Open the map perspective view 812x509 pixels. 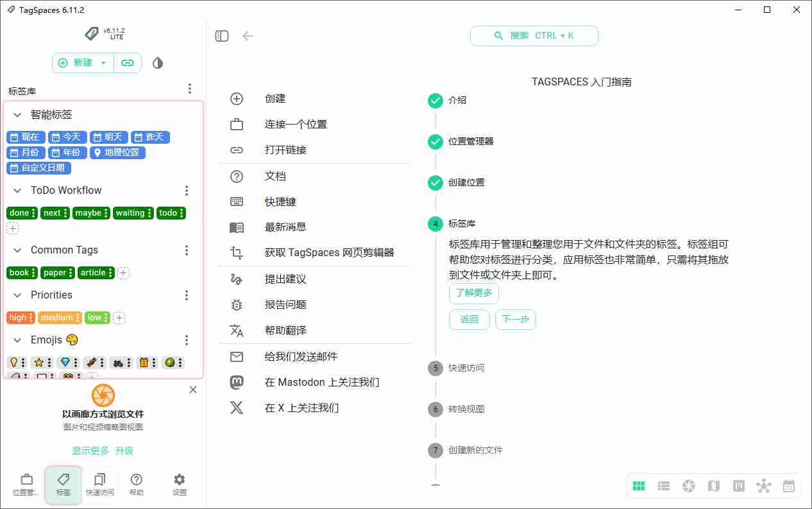(714, 486)
